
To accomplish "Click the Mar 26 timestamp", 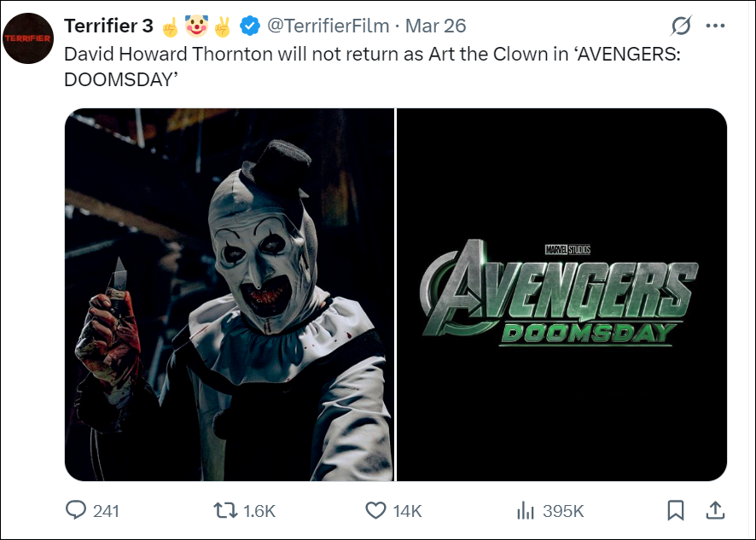I will point(435,26).
